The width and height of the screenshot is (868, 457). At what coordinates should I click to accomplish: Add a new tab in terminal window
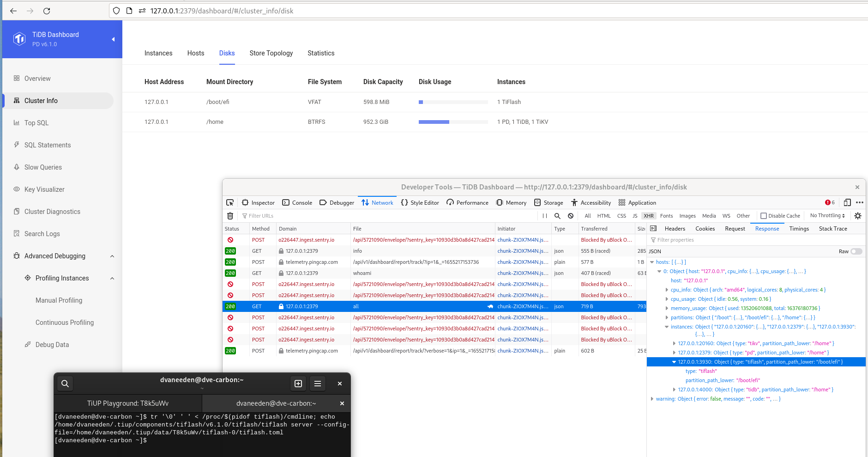click(298, 384)
